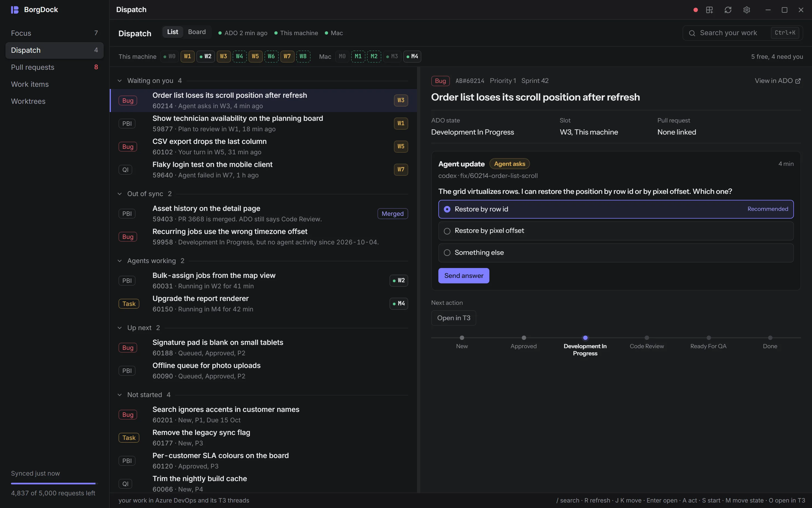The image size is (812, 508).
Task: Select the W8 slot chip in the slot bar
Action: pos(303,57)
